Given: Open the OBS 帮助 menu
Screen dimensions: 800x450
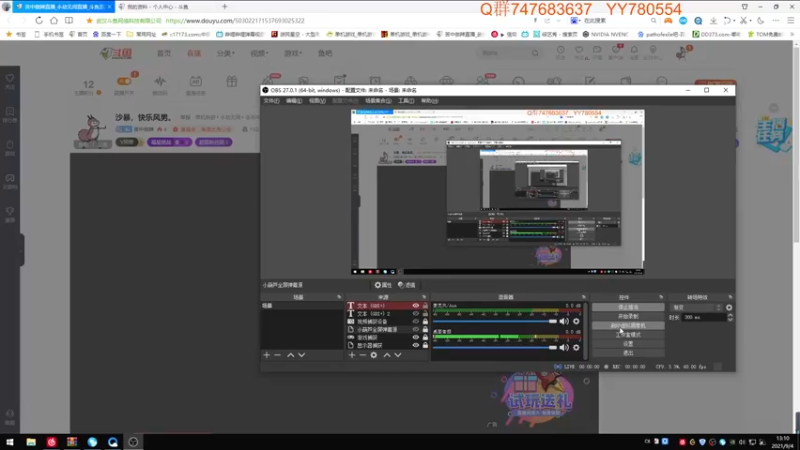Looking at the screenshot, I should tap(430, 101).
